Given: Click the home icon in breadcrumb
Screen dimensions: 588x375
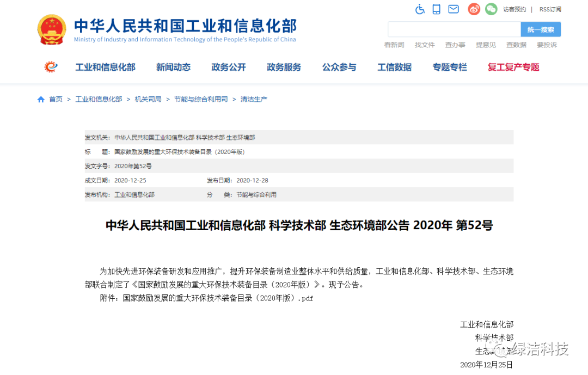Looking at the screenshot, I should click(41, 100).
